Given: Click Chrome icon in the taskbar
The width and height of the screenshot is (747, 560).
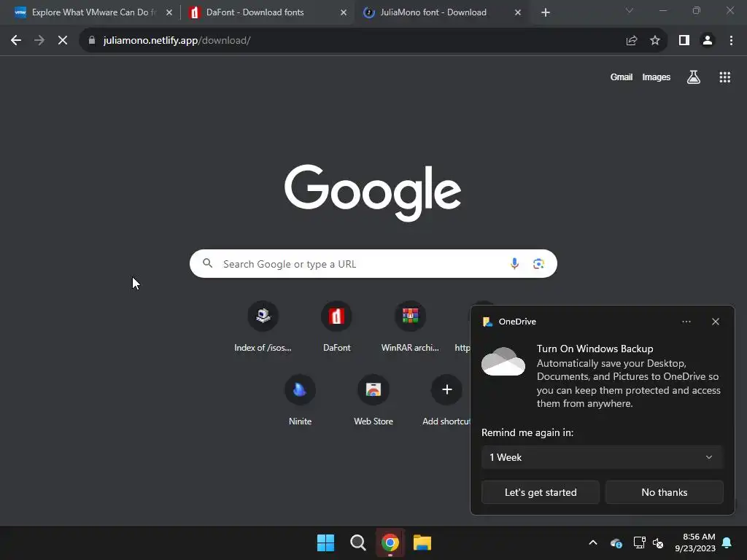Looking at the screenshot, I should click(x=390, y=542).
